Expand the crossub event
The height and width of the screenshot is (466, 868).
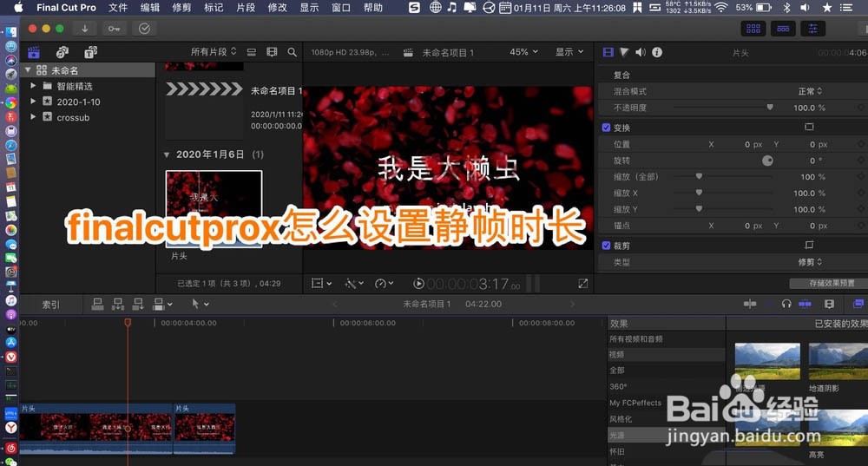coord(33,117)
